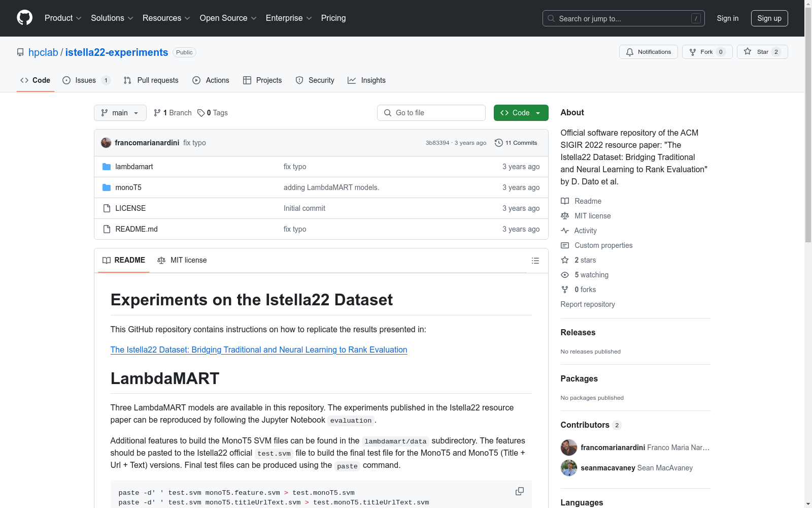Click the seanmacavaney contributor avatar
Screen dimensions: 812x508
(569, 468)
